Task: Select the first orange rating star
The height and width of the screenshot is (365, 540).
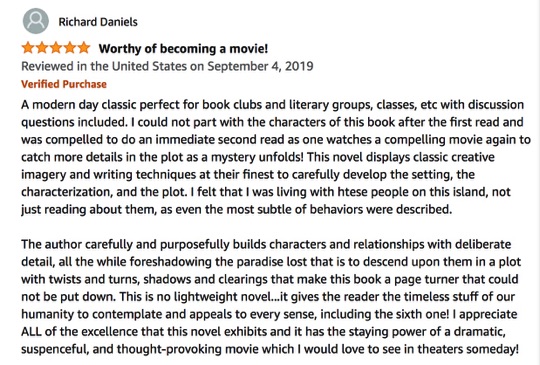Action: click(28, 48)
